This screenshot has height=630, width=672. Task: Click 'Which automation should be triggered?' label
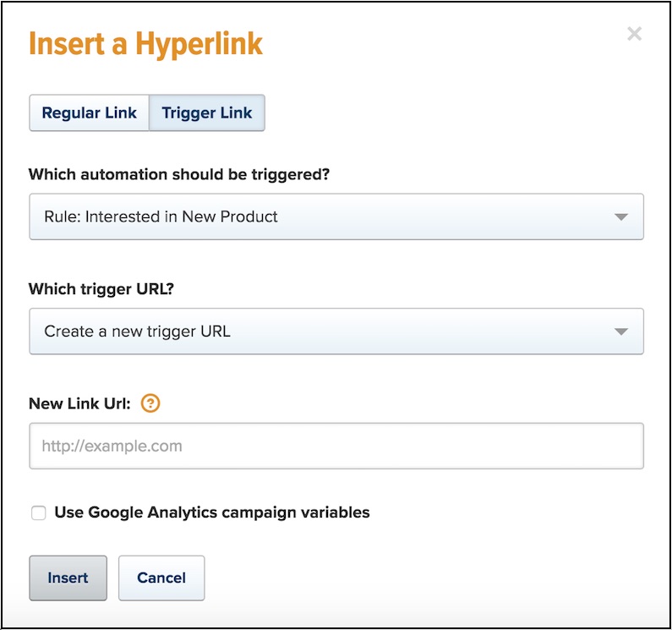179,174
